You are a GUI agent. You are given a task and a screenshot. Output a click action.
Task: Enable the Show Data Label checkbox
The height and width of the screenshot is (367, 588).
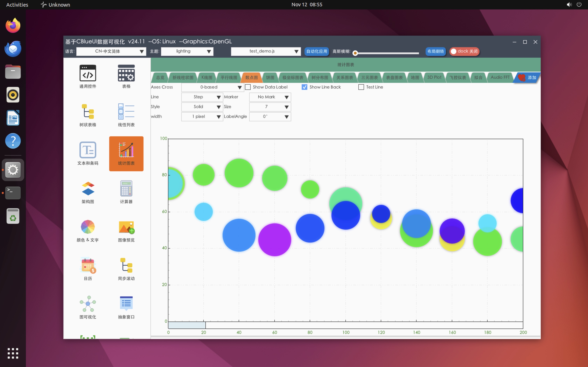click(x=248, y=87)
